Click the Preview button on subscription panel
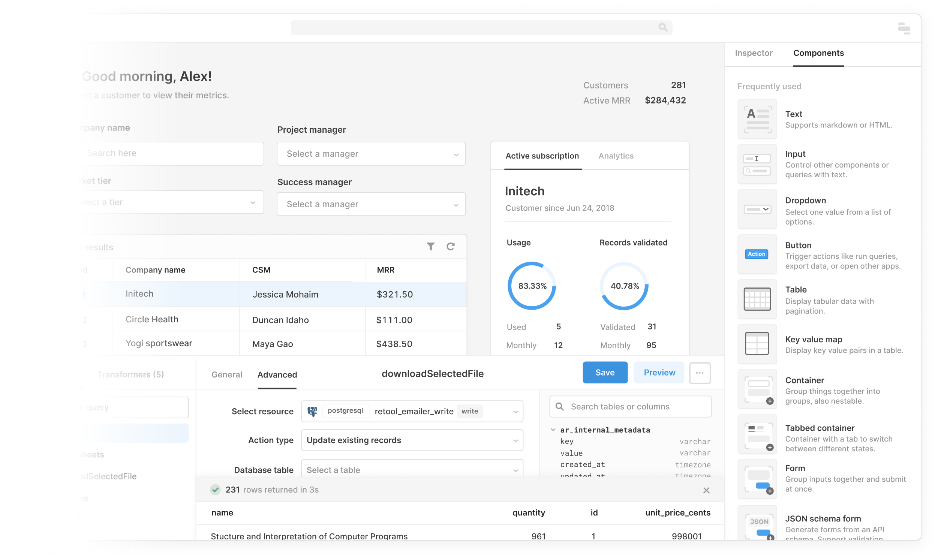 coord(659,372)
